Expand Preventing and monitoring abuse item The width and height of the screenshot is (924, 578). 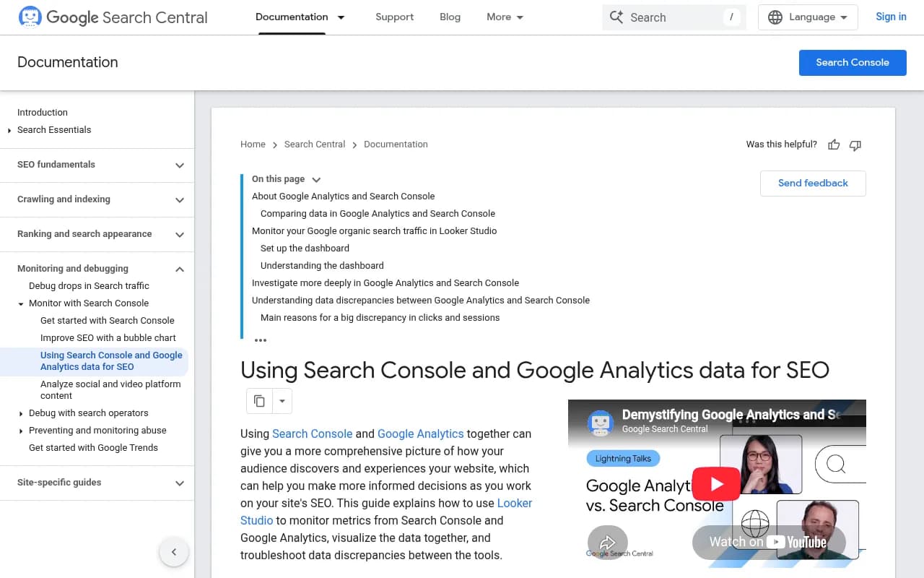(x=21, y=431)
